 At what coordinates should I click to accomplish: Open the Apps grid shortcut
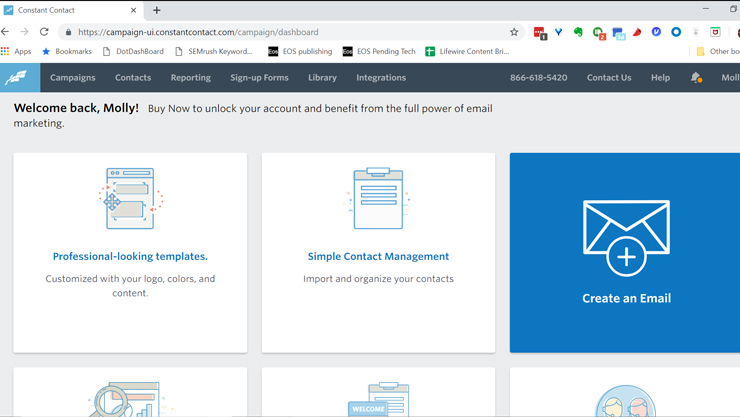pyautogui.click(x=16, y=51)
